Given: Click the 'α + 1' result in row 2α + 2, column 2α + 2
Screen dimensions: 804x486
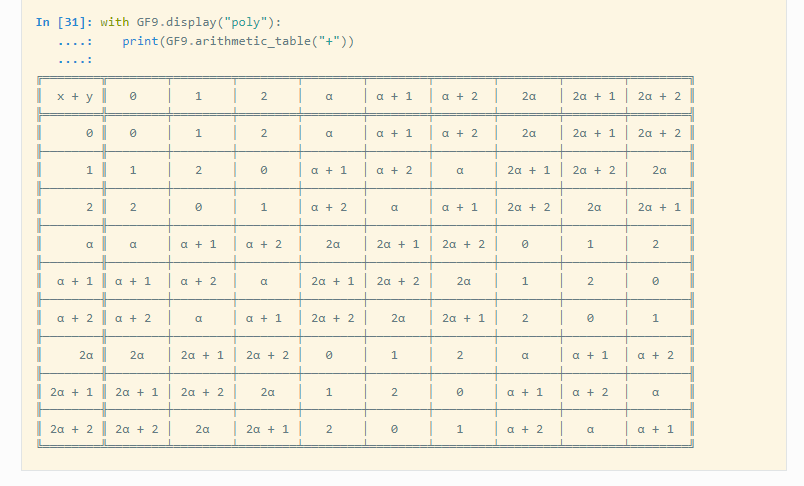Looking at the screenshot, I should click(x=656, y=429).
